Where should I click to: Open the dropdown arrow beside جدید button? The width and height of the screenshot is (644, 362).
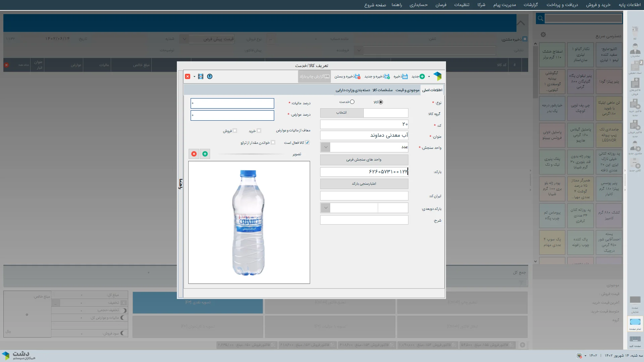point(429,77)
